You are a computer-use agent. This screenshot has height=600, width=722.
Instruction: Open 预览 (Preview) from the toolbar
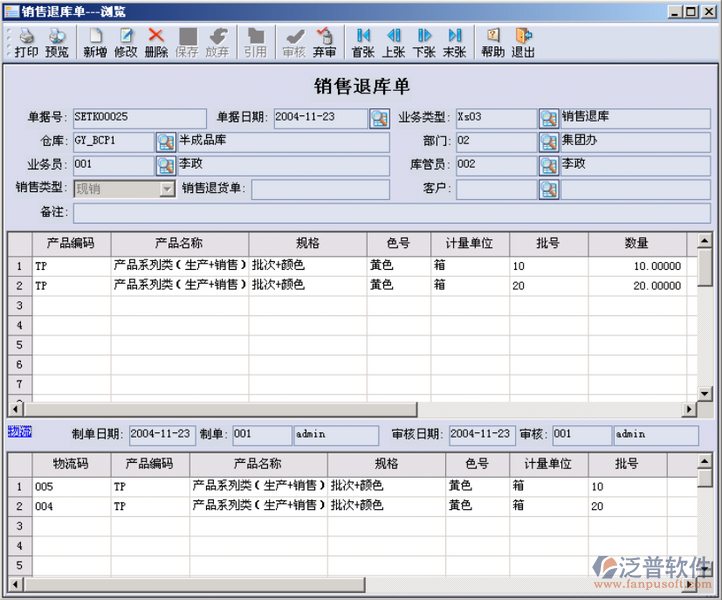tap(57, 42)
